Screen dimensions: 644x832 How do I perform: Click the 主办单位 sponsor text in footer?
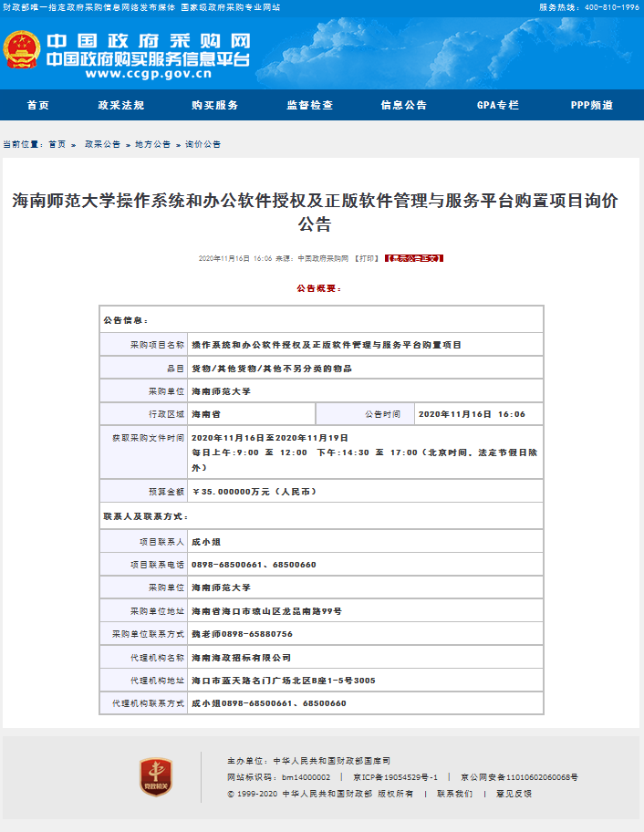point(308,761)
